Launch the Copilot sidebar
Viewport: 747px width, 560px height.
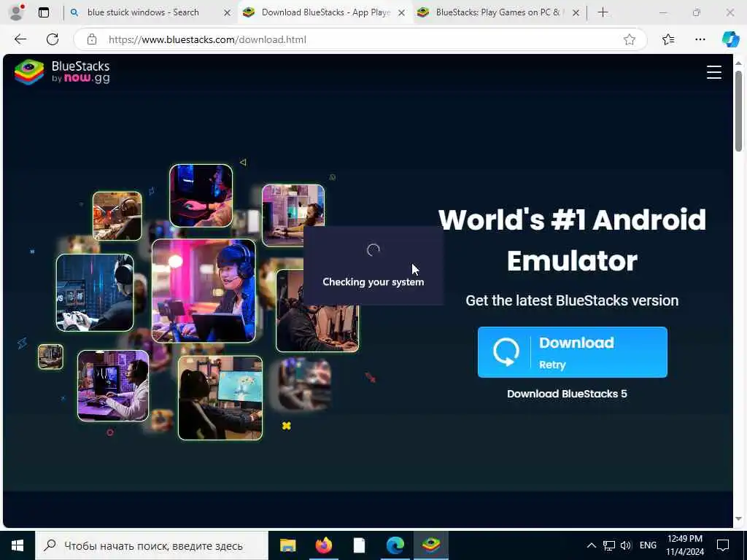(730, 39)
